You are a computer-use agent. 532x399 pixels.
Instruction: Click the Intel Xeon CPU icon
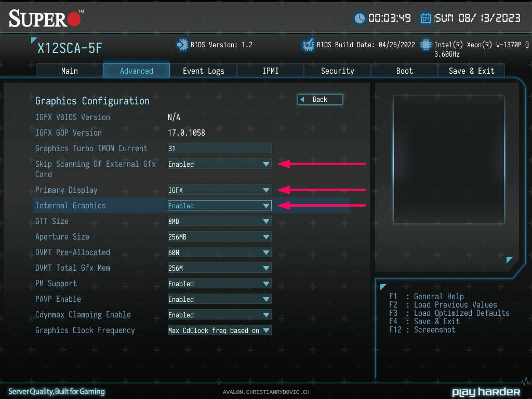pyautogui.click(x=426, y=45)
